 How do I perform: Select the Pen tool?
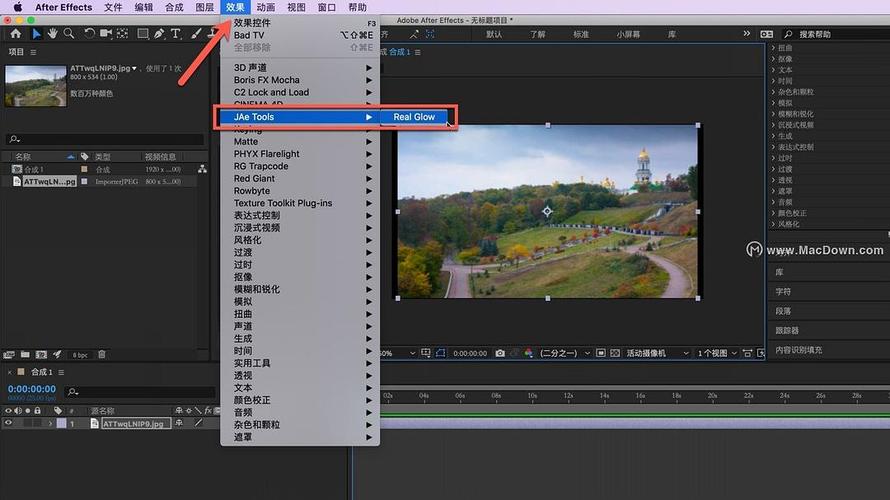(159, 34)
